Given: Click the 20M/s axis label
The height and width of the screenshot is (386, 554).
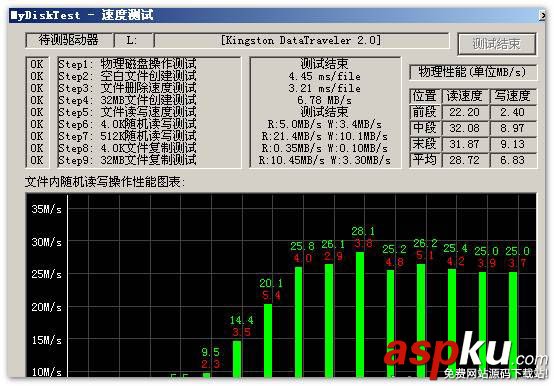Looking at the screenshot, I should 46,307.
